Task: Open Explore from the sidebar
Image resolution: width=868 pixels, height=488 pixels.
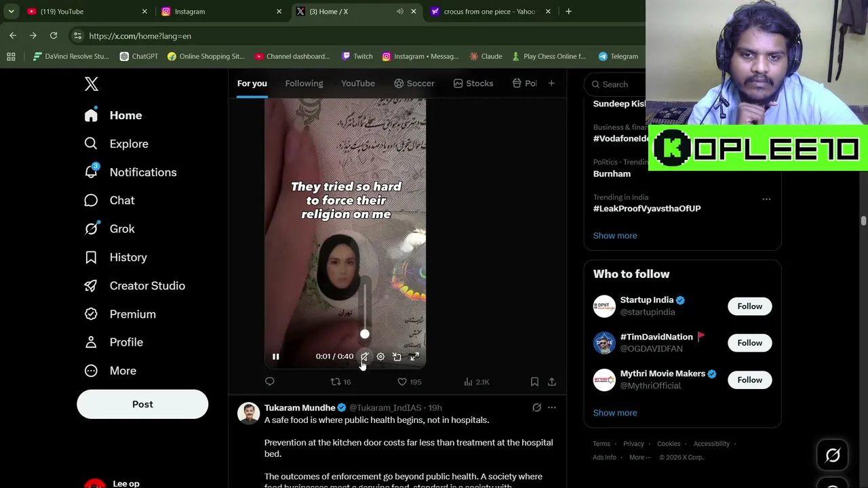Action: tap(116, 144)
